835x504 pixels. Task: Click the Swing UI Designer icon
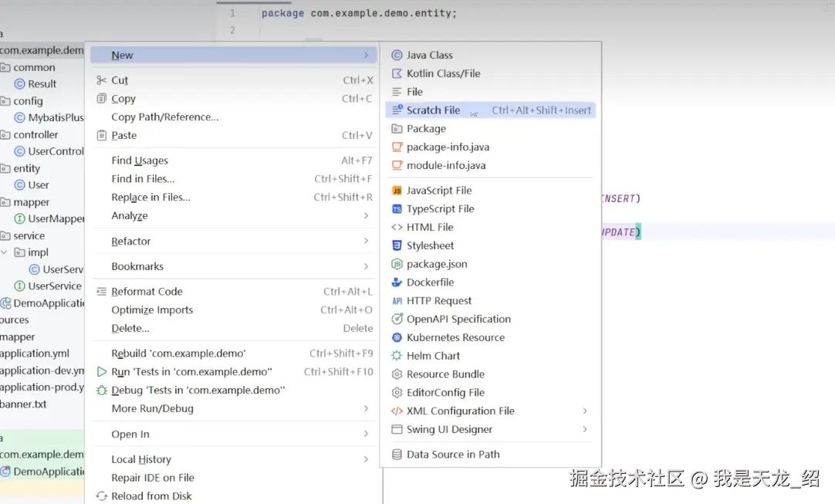tap(397, 429)
